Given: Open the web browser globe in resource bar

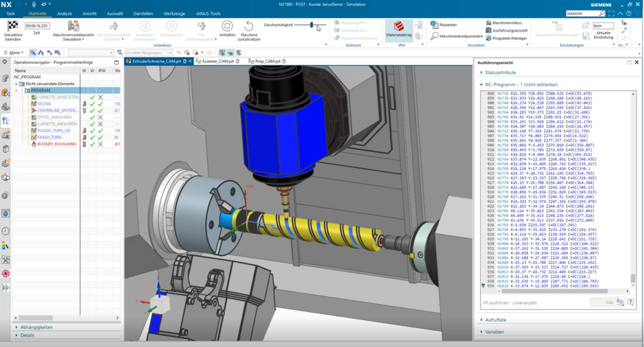Looking at the screenshot, I should [5, 213].
